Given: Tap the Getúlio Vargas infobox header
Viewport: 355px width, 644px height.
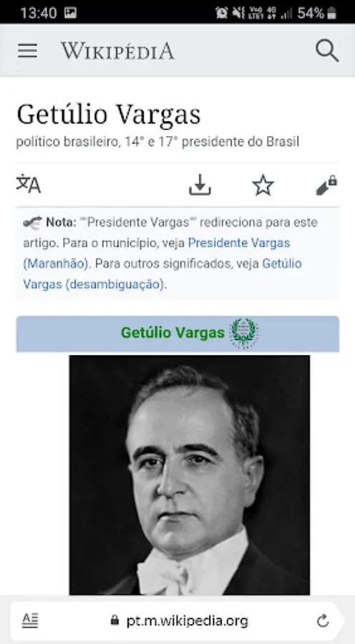Looking at the screenshot, I should coord(177,333).
